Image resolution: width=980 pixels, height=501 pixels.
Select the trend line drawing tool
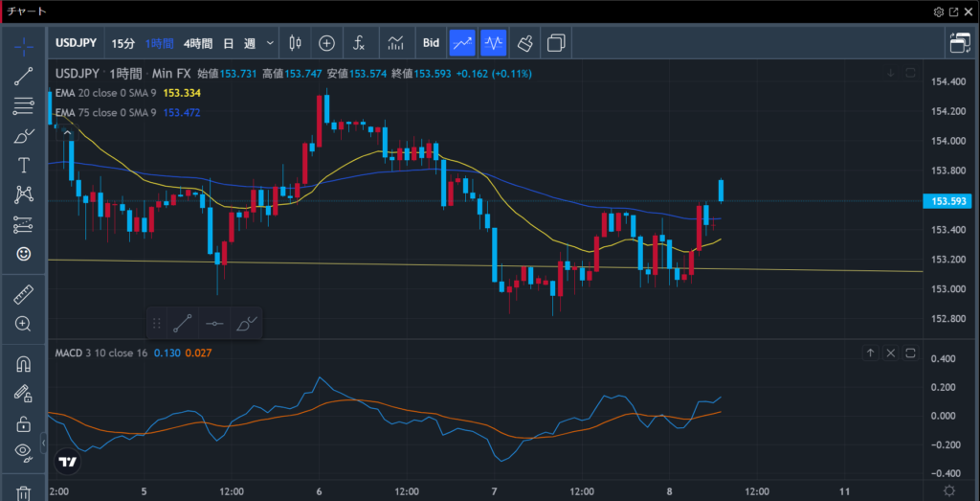[24, 78]
